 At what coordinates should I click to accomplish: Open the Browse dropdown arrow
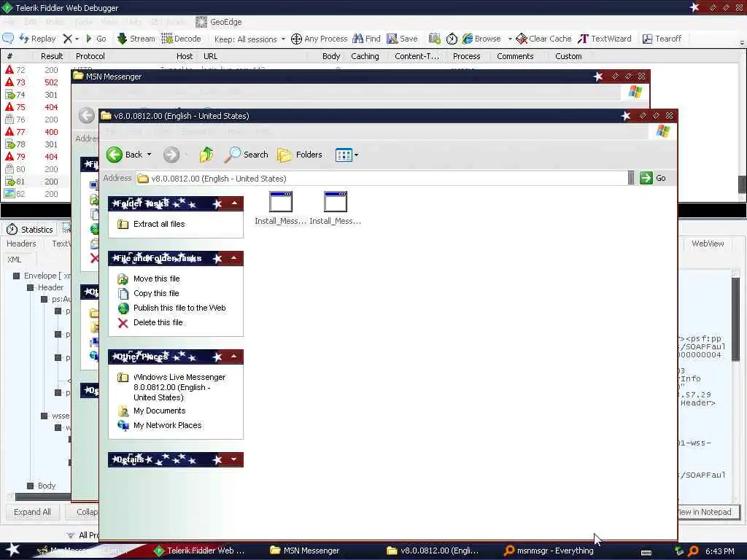point(509,39)
